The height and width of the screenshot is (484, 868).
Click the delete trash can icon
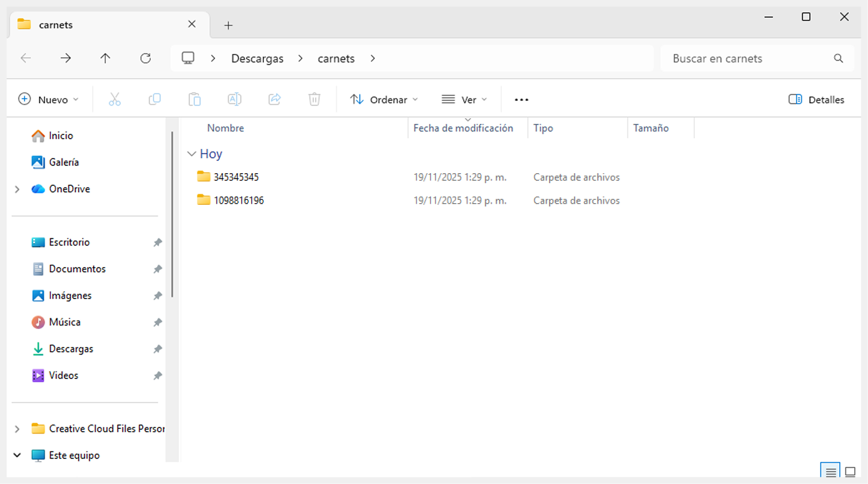pos(314,99)
